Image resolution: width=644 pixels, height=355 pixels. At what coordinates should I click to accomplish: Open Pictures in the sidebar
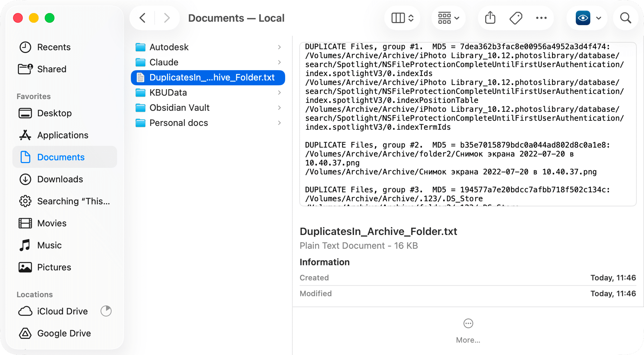[x=65, y=267]
